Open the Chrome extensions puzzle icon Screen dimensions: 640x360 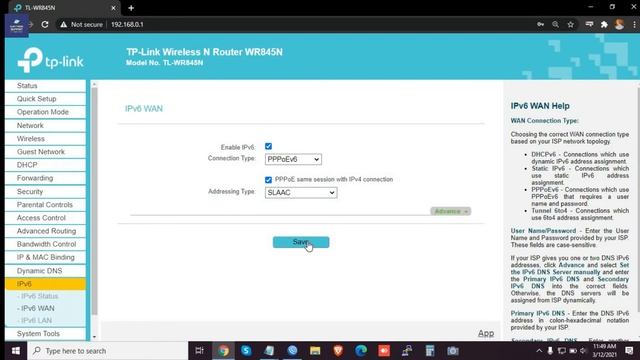pos(604,24)
